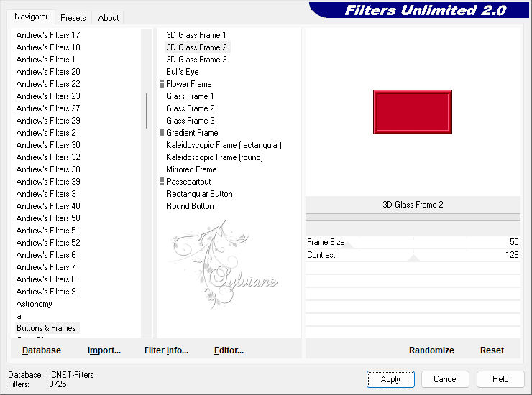Pick the Passepartout filter

tap(188, 182)
